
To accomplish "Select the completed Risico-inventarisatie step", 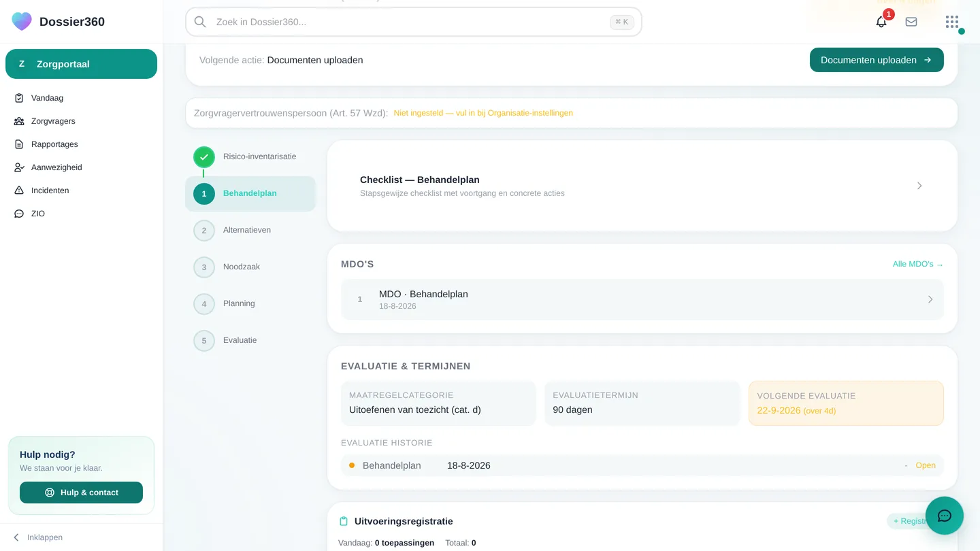I will (x=250, y=156).
